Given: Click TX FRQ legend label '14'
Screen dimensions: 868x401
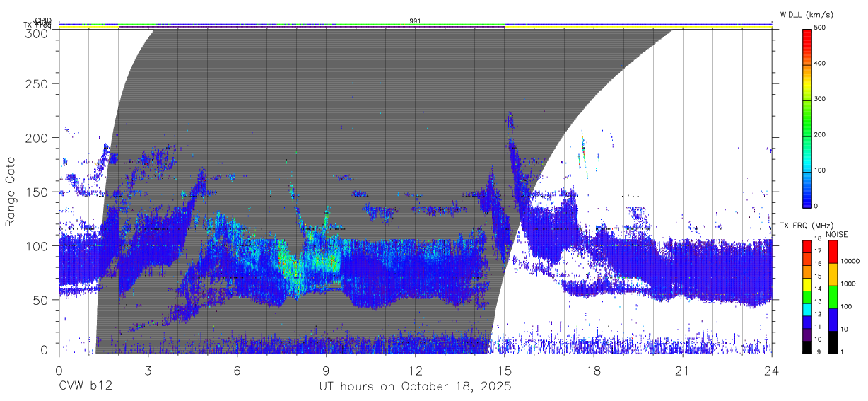Looking at the screenshot, I should (818, 289).
